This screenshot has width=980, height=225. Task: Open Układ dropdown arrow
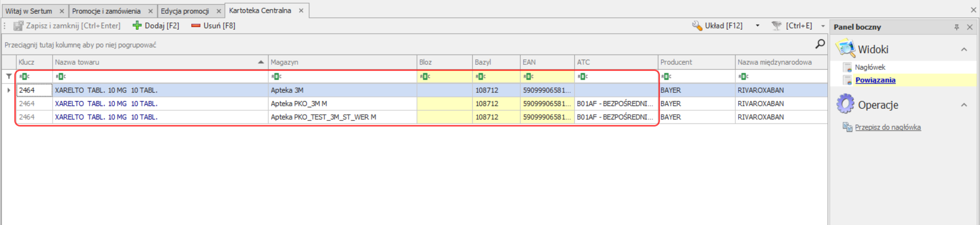(757, 26)
